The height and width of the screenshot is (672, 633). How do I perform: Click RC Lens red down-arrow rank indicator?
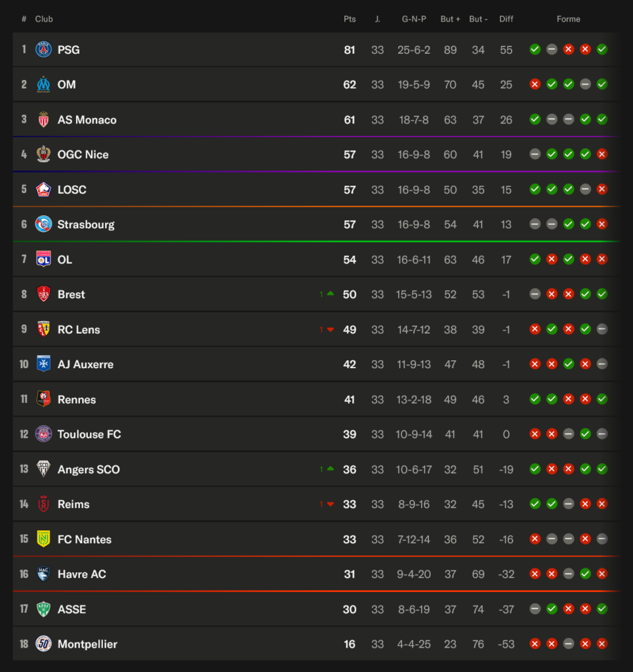[330, 329]
